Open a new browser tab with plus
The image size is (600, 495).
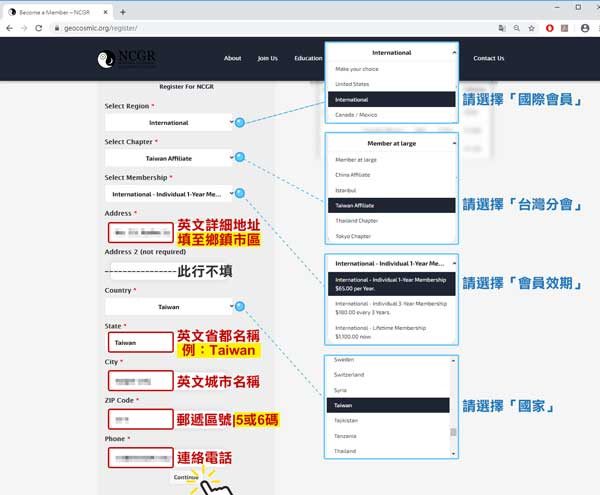122,12
